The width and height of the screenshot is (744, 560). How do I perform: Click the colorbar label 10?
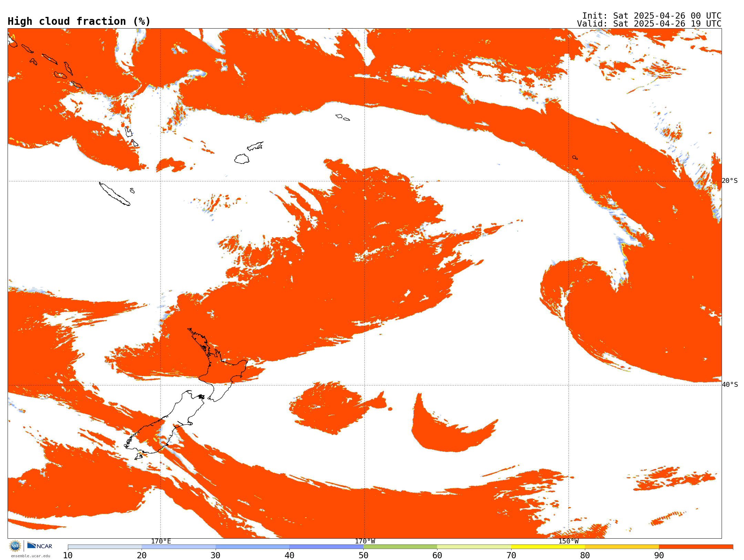pos(68,556)
